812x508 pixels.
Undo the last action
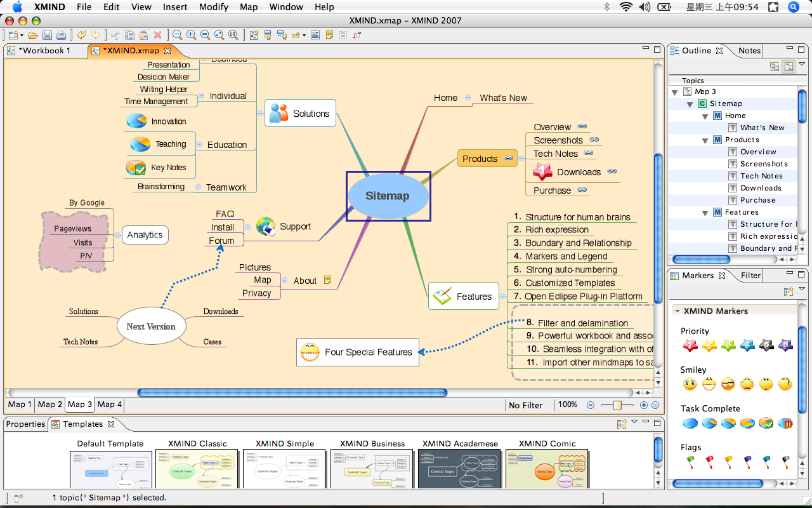point(81,36)
